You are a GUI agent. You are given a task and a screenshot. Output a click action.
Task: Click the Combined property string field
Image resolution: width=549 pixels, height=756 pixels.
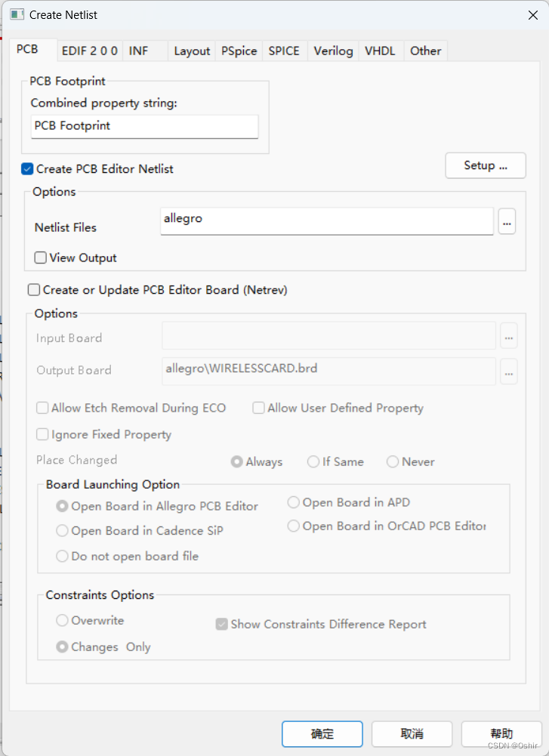coord(144,126)
